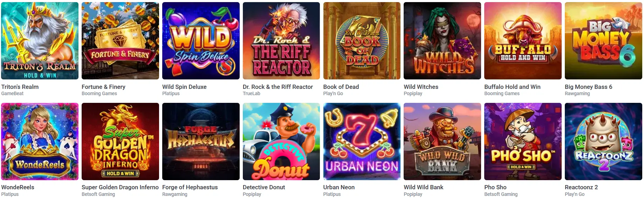Open the Wild Witches game thumbnail
The width and height of the screenshot is (644, 198).
click(442, 41)
